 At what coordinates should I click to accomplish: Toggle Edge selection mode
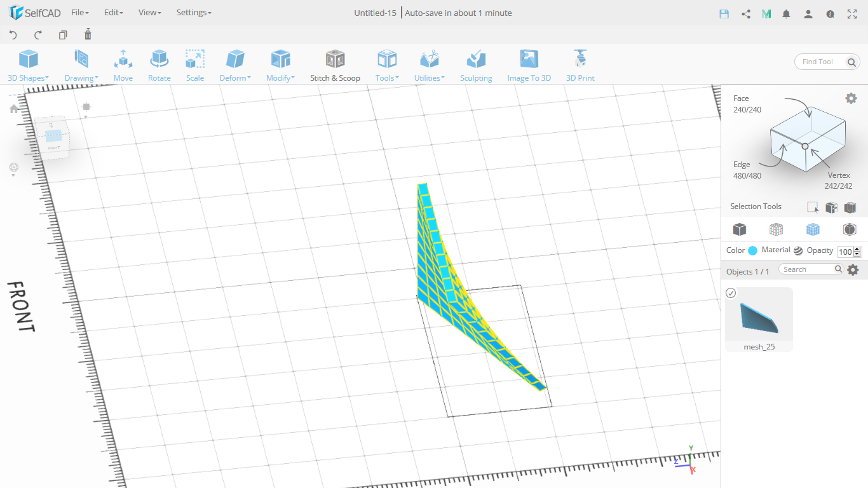tap(747, 170)
